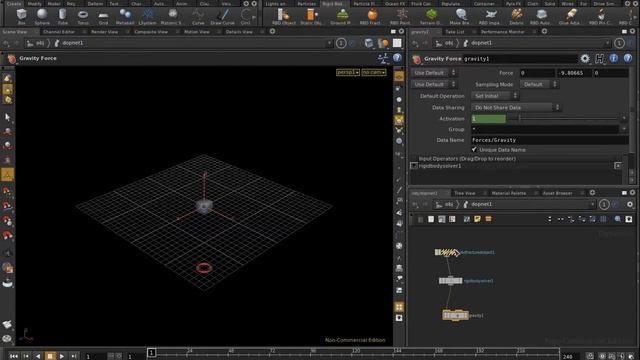
Task: Click the RBD Point Object shelf tool
Action: 402,16
